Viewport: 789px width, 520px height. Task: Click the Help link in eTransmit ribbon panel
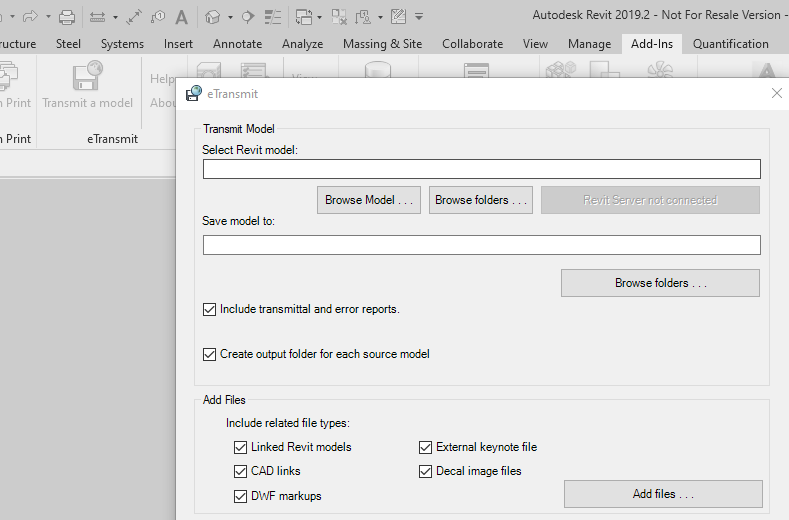[162, 79]
